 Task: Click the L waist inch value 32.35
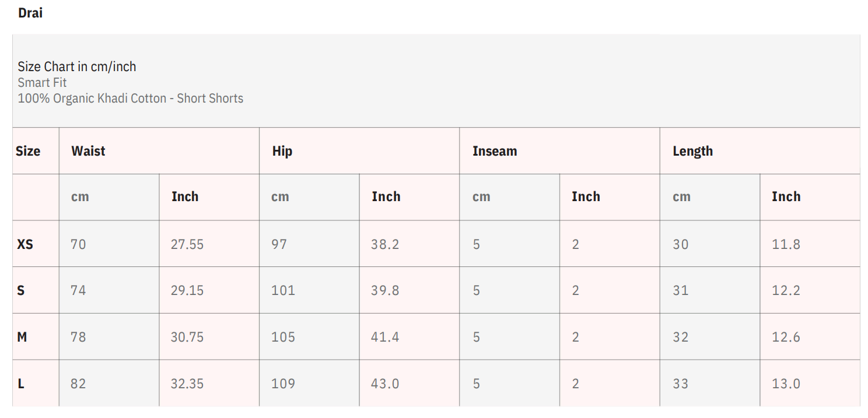[187, 384]
